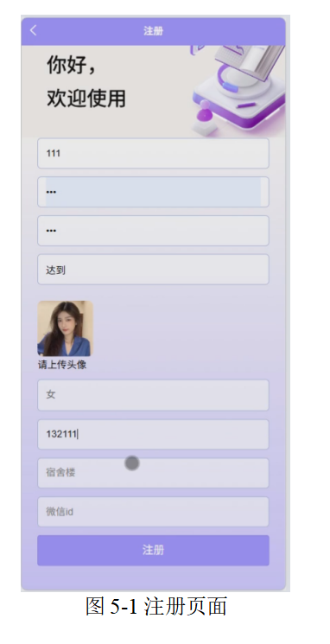Click the nickname field showing 达到
This screenshot has width=330, height=644.
pyautogui.click(x=153, y=270)
